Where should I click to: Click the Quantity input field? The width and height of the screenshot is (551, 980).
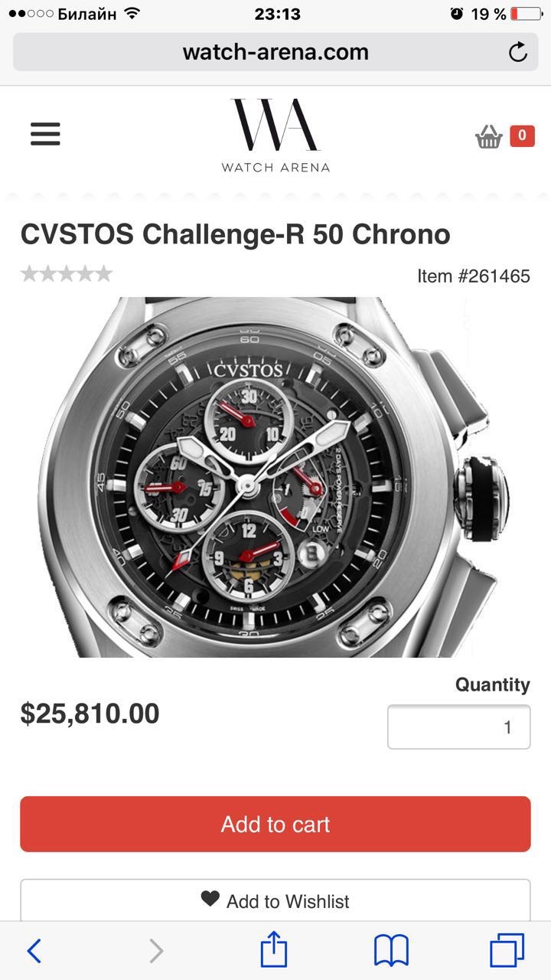click(458, 727)
